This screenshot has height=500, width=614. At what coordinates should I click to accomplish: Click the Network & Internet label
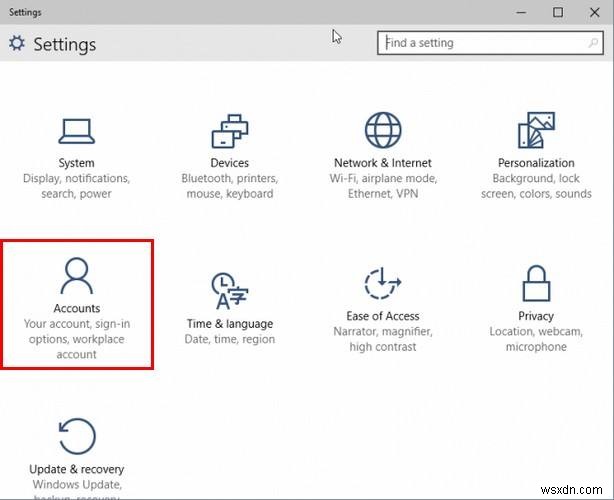383,163
